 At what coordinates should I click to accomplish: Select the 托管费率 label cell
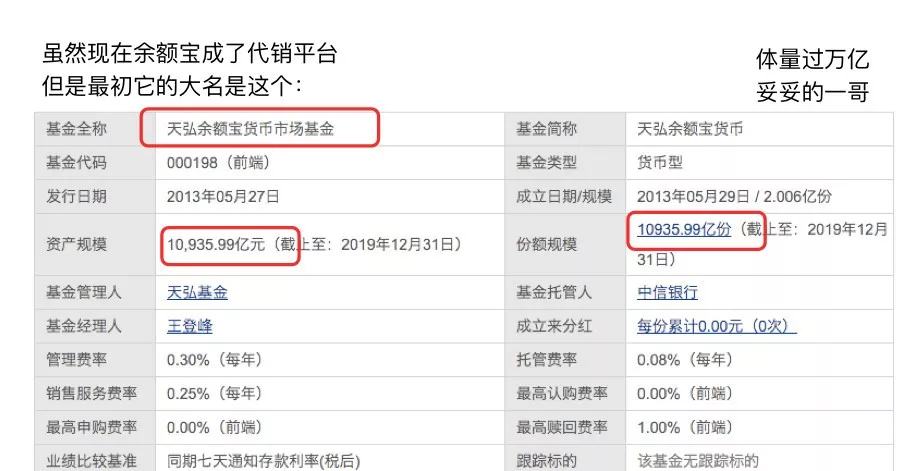[565, 359]
